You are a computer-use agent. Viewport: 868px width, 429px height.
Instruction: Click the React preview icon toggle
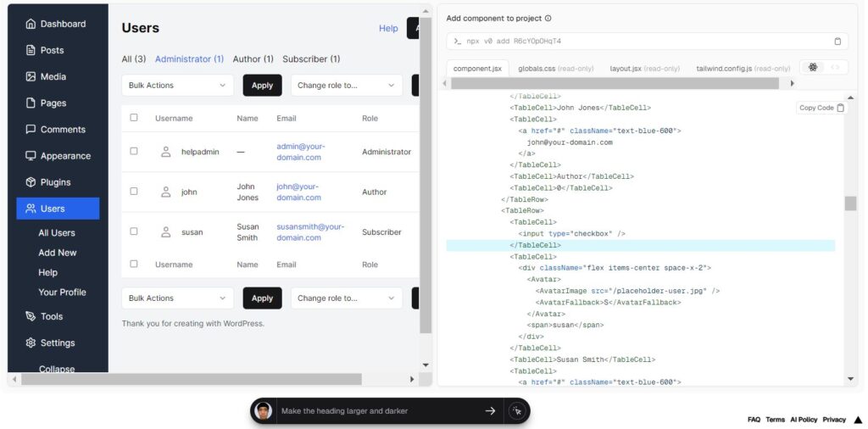(x=813, y=68)
